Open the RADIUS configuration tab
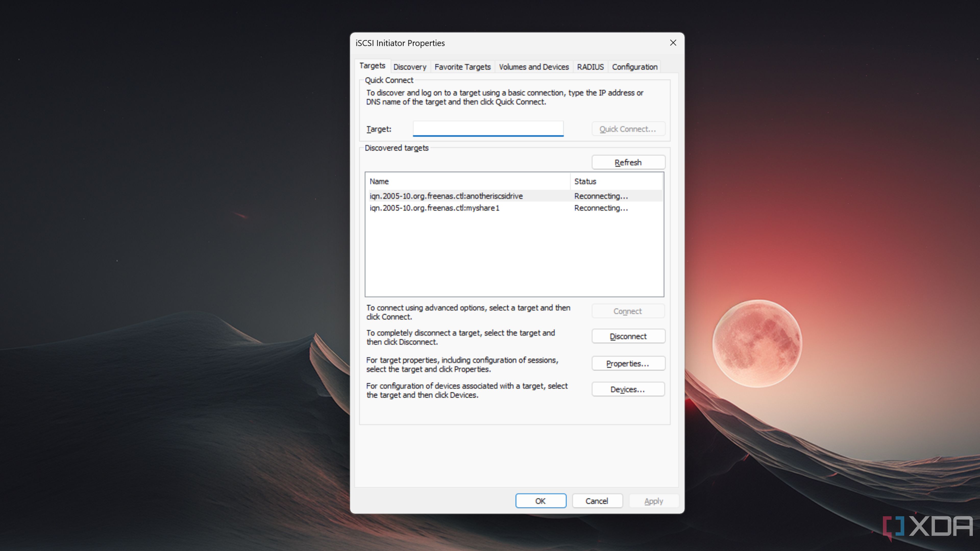980x551 pixels. click(x=590, y=67)
